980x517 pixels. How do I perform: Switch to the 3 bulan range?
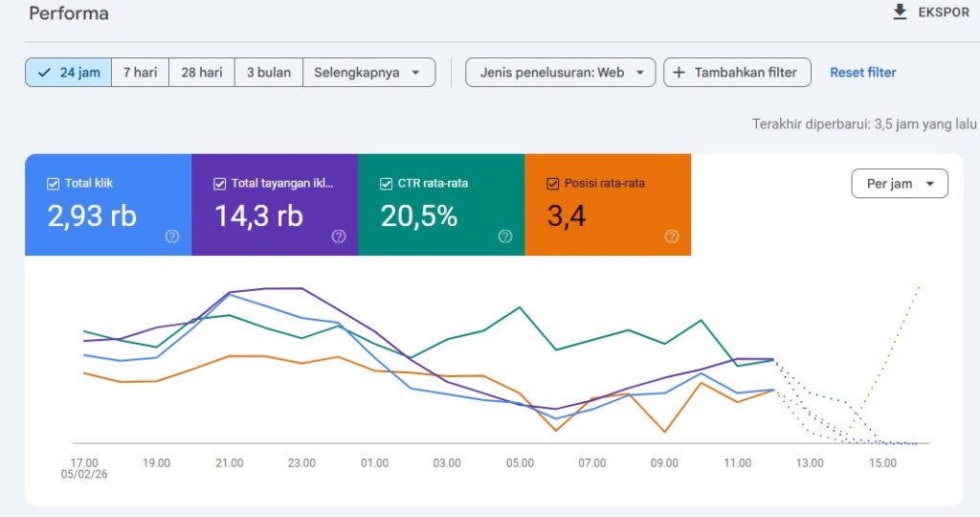[269, 73]
